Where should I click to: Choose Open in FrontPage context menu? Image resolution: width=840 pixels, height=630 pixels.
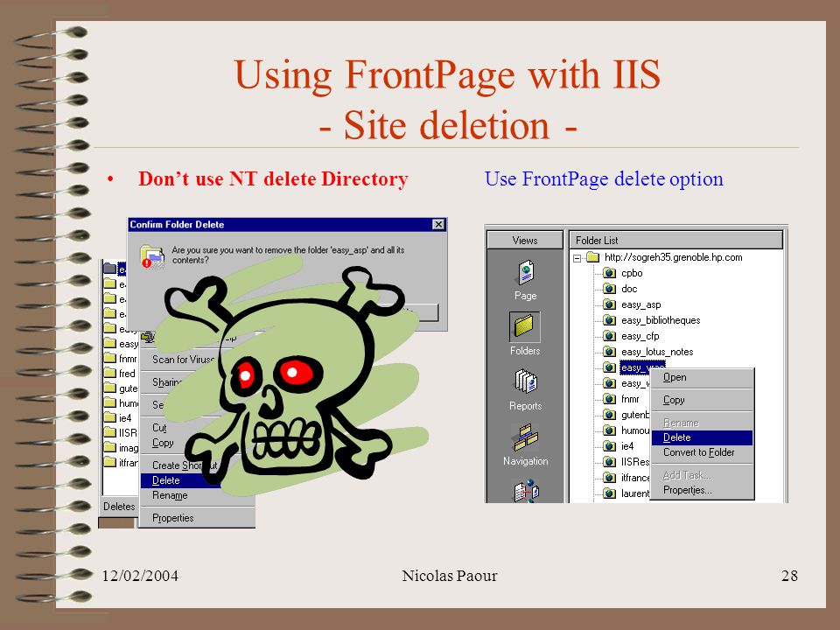(x=702, y=378)
